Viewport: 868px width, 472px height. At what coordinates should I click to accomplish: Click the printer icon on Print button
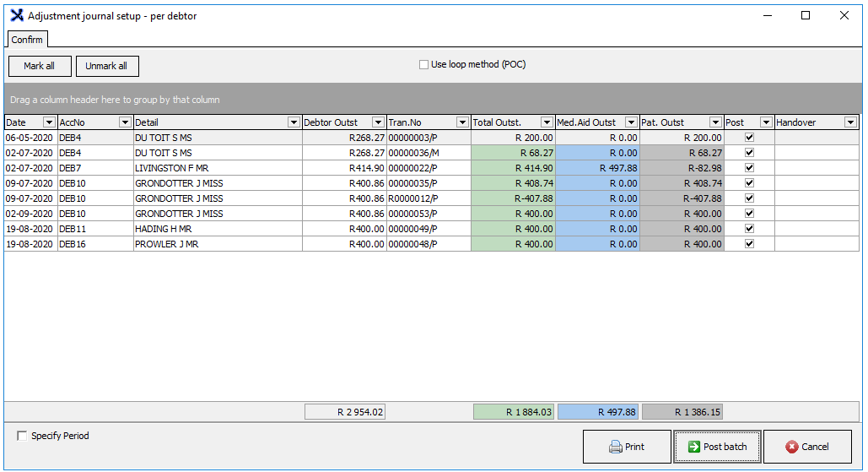(616, 448)
